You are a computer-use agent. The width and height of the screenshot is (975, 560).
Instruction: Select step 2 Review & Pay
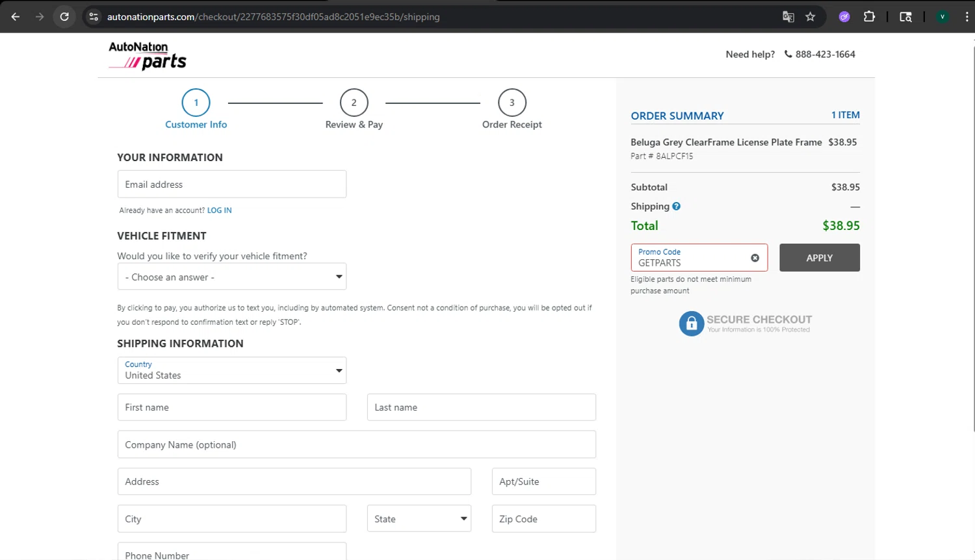tap(354, 109)
